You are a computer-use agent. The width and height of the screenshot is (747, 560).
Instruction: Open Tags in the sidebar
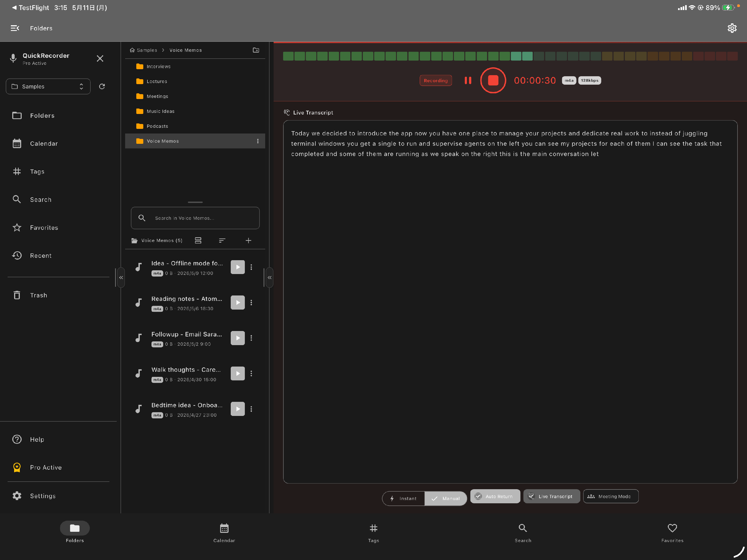pyautogui.click(x=58, y=171)
